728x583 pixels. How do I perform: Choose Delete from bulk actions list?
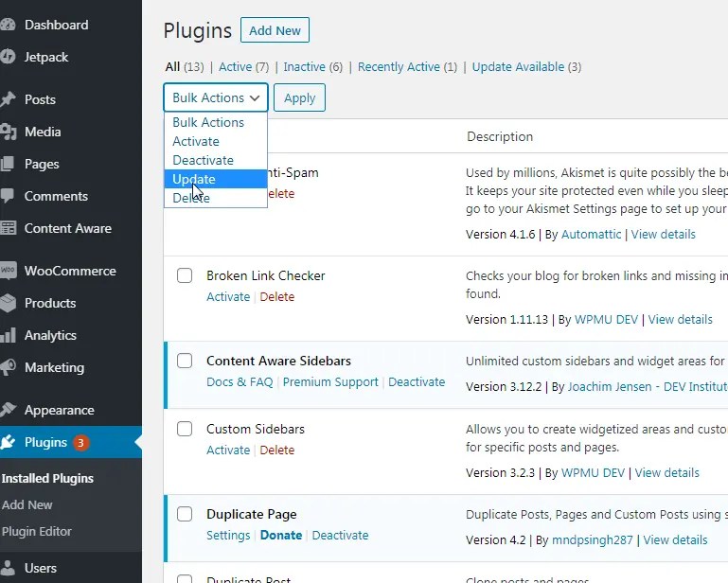[216, 198]
